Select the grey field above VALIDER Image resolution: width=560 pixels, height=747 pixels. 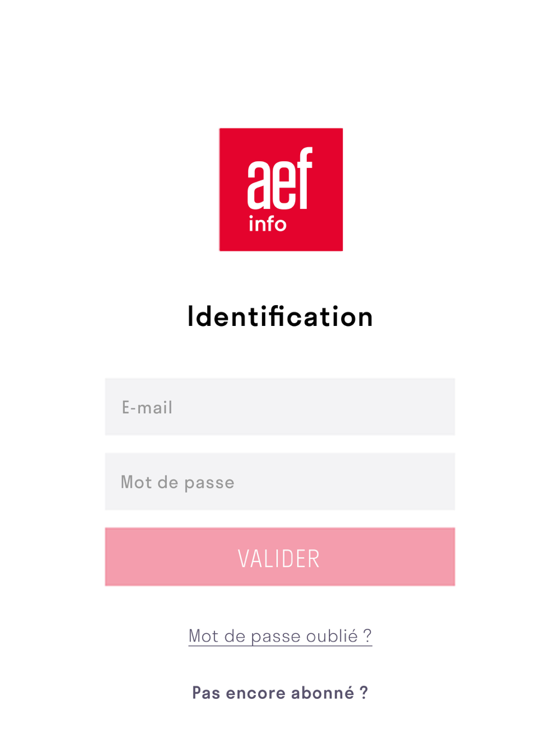[280, 482]
